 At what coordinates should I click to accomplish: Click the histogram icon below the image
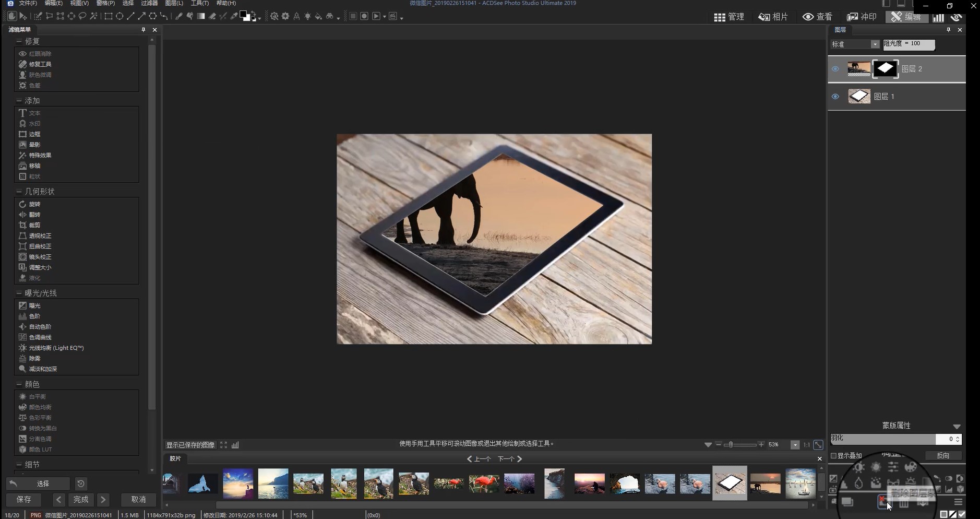pos(235,445)
